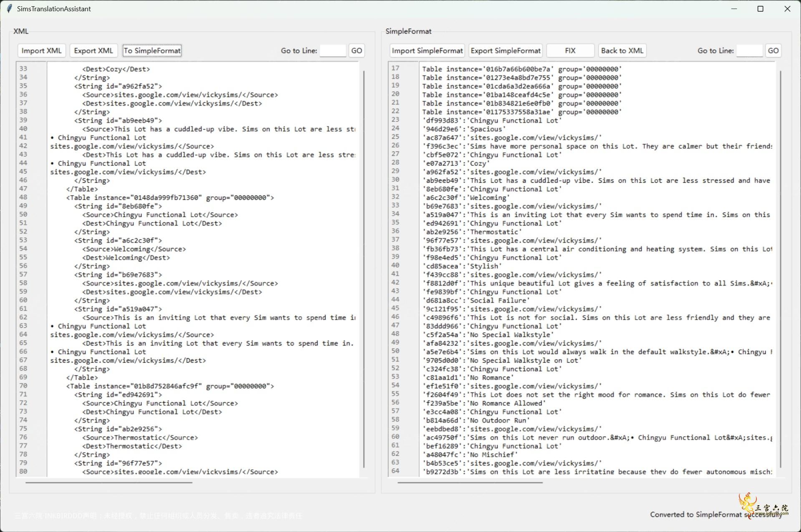Click the 'fb36fb73' central air conditioning line
801x532 pixels.
[597, 249]
